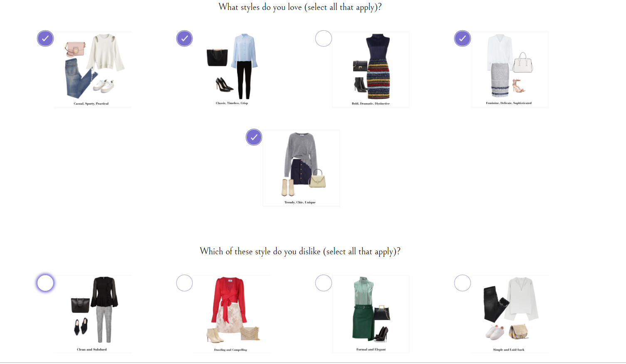Mark Clean and Subdued as disliked
The width and height of the screenshot is (626, 364).
[45, 283]
